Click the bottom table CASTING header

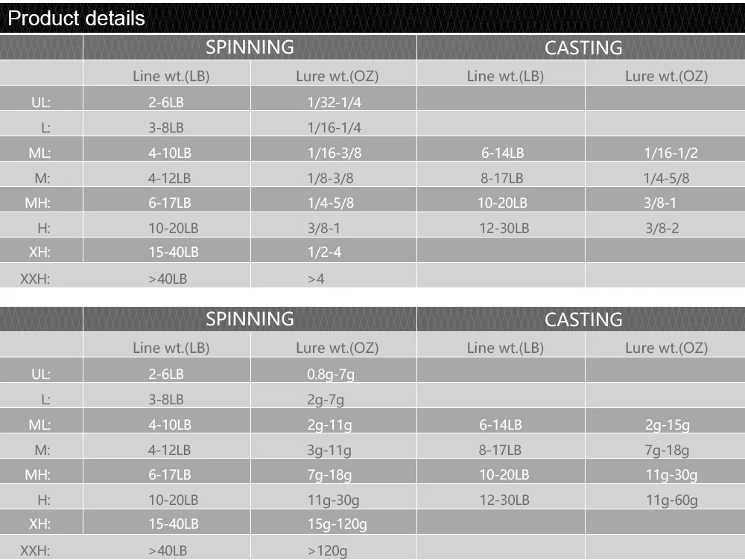pyautogui.click(x=583, y=319)
